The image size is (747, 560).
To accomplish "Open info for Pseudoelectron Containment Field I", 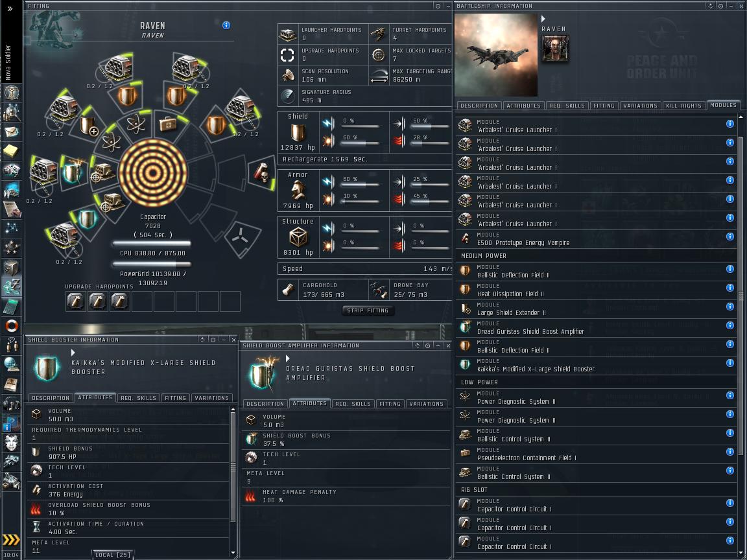I will tap(729, 451).
